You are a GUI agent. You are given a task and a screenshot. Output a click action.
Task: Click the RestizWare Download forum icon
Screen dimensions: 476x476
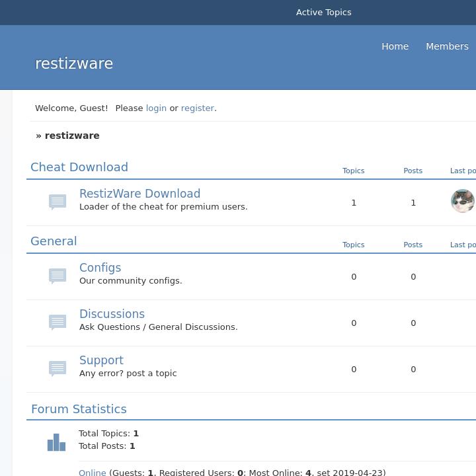pyautogui.click(x=58, y=202)
